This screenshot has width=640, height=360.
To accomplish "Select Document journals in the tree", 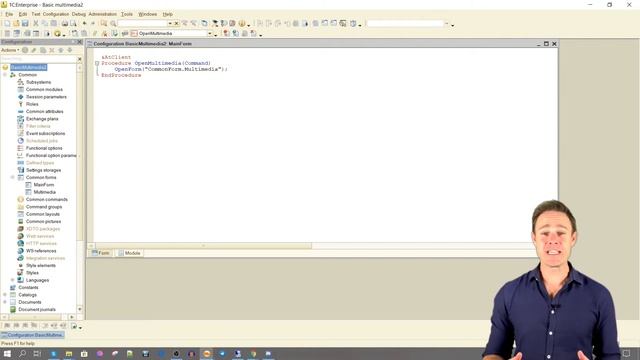I will point(37,310).
